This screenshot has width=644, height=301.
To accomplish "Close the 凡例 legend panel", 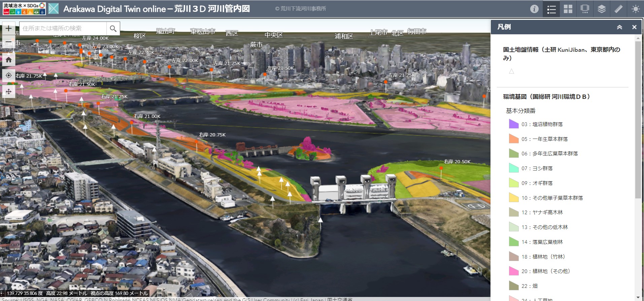I will pyautogui.click(x=634, y=27).
